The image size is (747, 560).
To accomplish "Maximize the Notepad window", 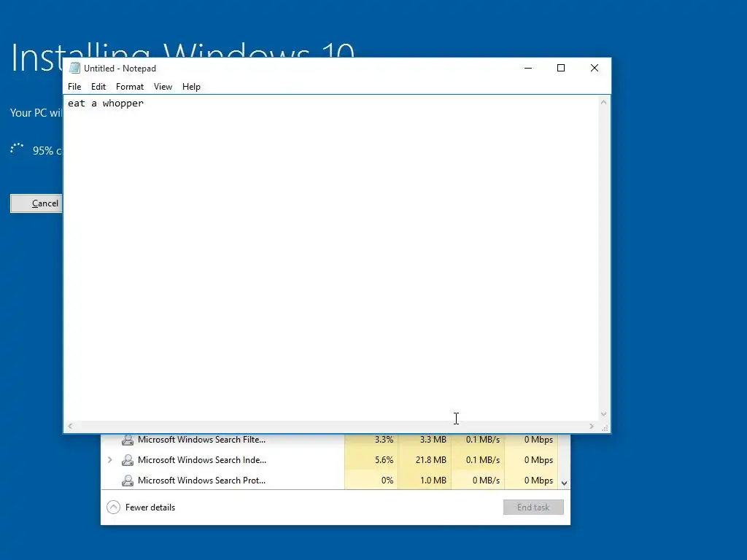I will coord(561,68).
